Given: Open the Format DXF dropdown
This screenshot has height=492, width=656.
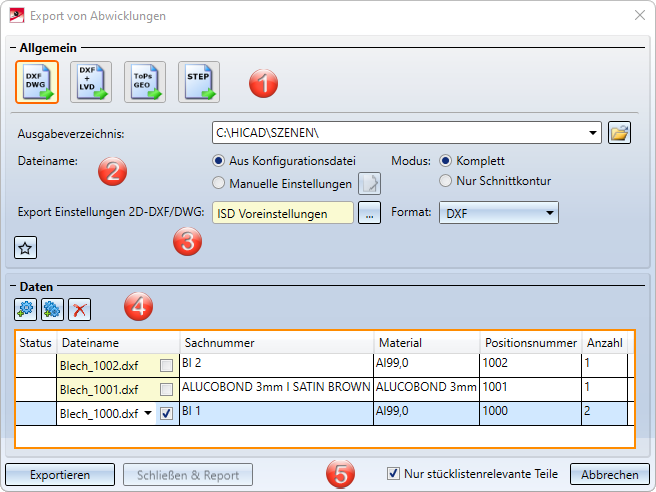Looking at the screenshot, I should 549,213.
